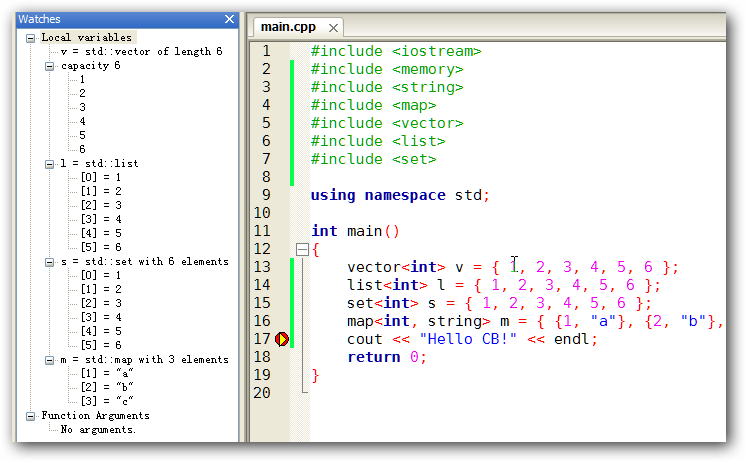The image size is (746, 462).
Task: Select the 'No arguments.' row
Action: [x=98, y=430]
